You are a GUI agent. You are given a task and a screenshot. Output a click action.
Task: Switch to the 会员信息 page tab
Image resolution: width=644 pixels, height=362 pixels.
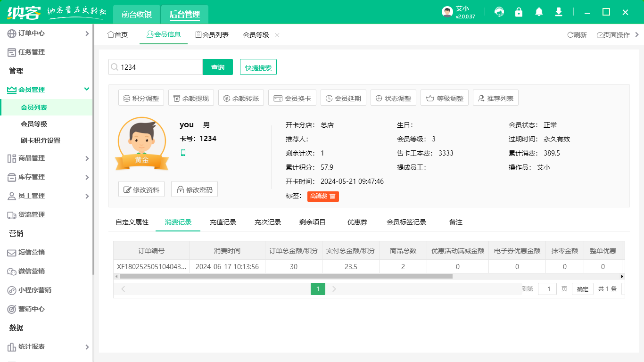(x=164, y=34)
